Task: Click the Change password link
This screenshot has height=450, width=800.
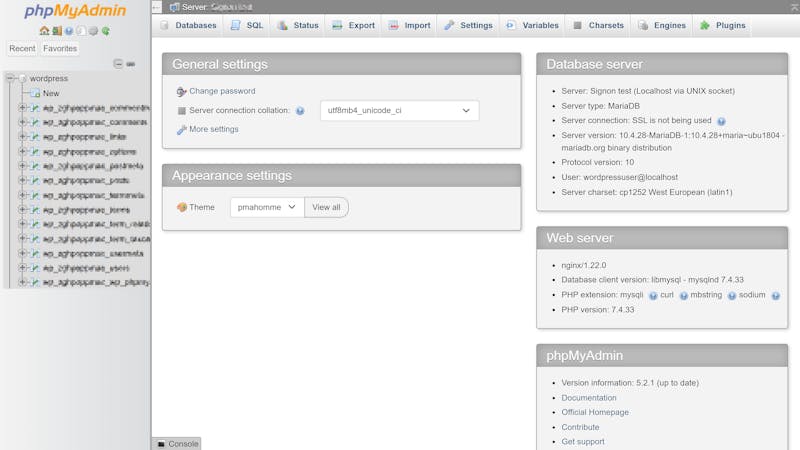Action: 222,91
